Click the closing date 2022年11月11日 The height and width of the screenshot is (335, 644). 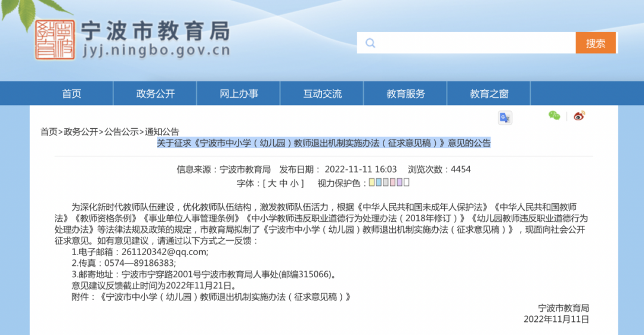click(x=556, y=319)
